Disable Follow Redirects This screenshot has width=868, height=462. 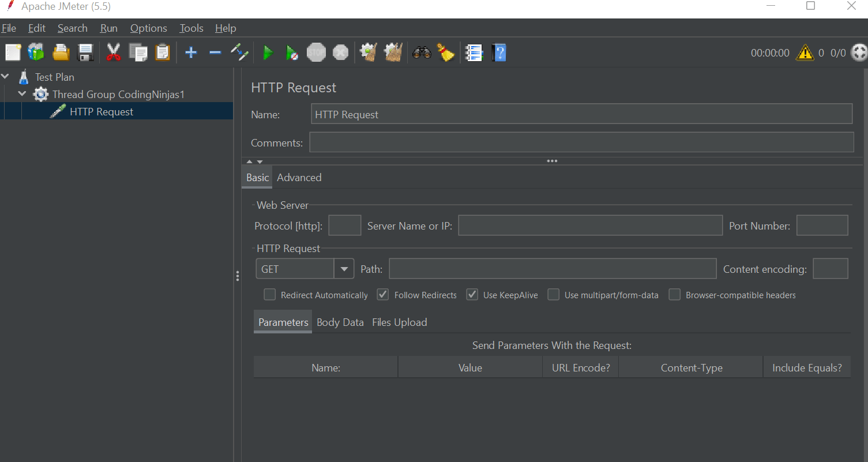pyautogui.click(x=382, y=294)
